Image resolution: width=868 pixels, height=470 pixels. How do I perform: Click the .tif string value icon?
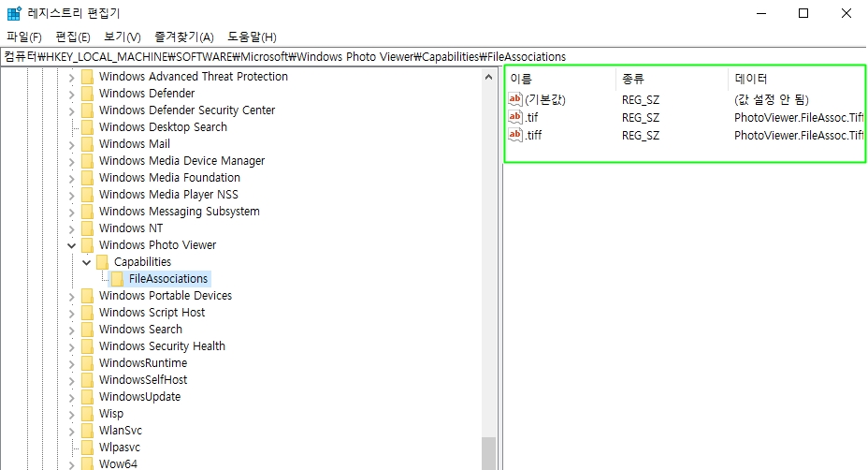pos(515,117)
